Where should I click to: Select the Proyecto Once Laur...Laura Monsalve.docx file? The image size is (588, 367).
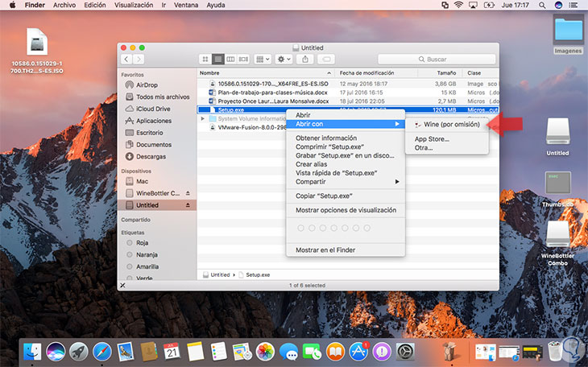(x=348, y=101)
